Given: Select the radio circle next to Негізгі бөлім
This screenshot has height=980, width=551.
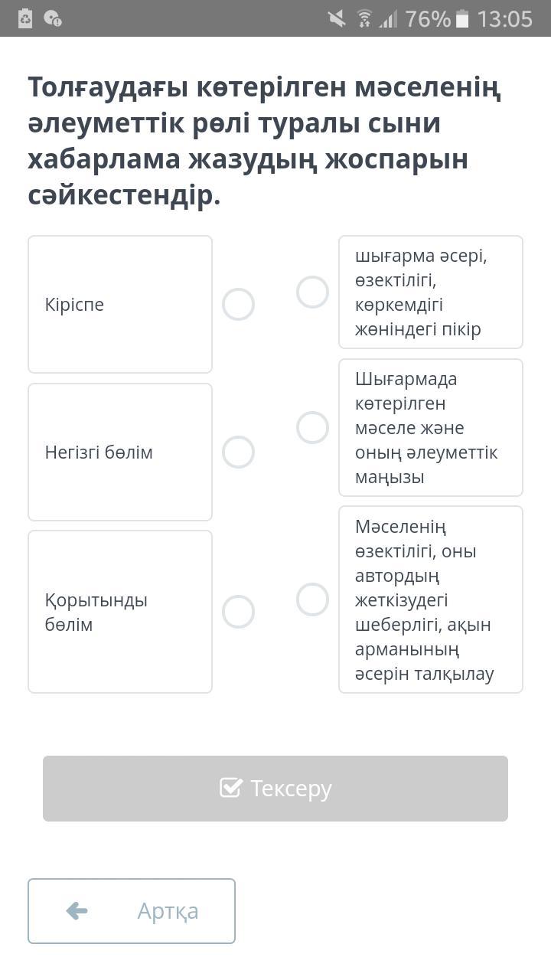Looking at the screenshot, I should tap(238, 452).
